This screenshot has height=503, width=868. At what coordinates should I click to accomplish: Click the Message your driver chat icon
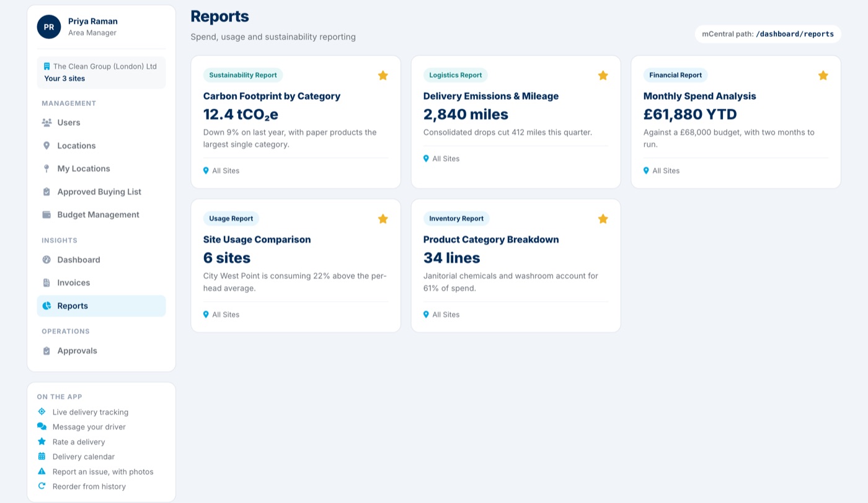point(42,427)
